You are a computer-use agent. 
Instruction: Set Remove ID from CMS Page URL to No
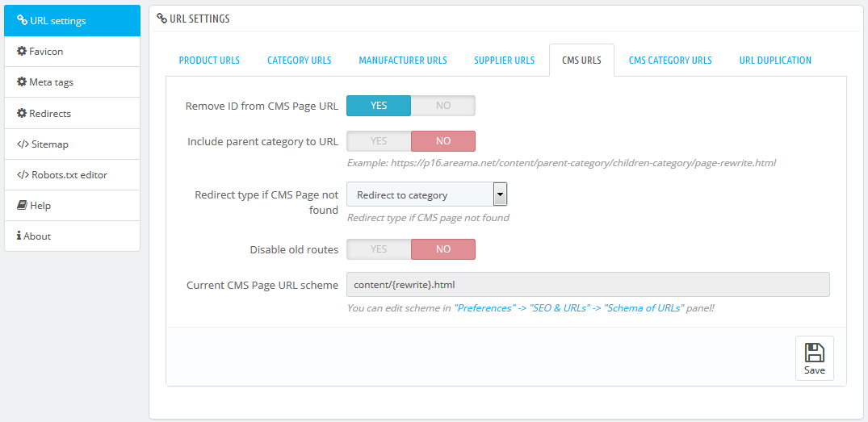point(442,106)
